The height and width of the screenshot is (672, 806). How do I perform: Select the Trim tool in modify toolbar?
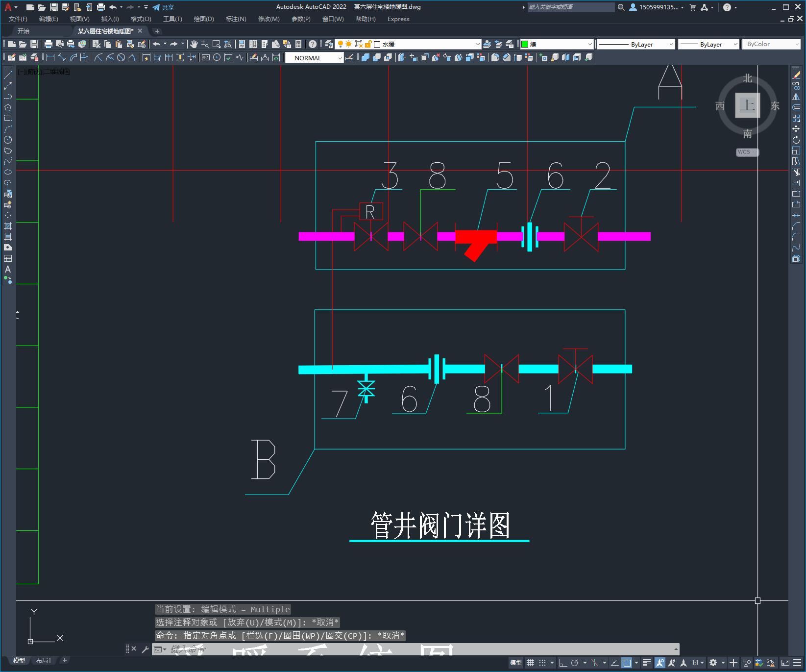tap(796, 172)
